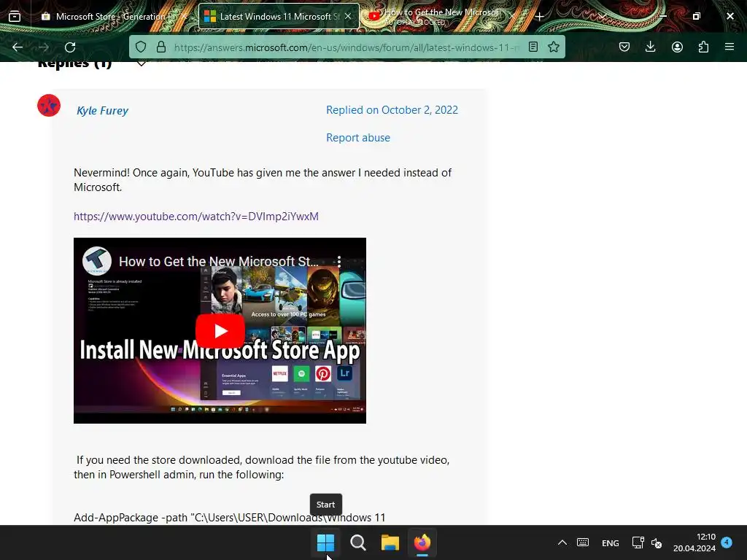Open extensions puzzle icon

703,47
